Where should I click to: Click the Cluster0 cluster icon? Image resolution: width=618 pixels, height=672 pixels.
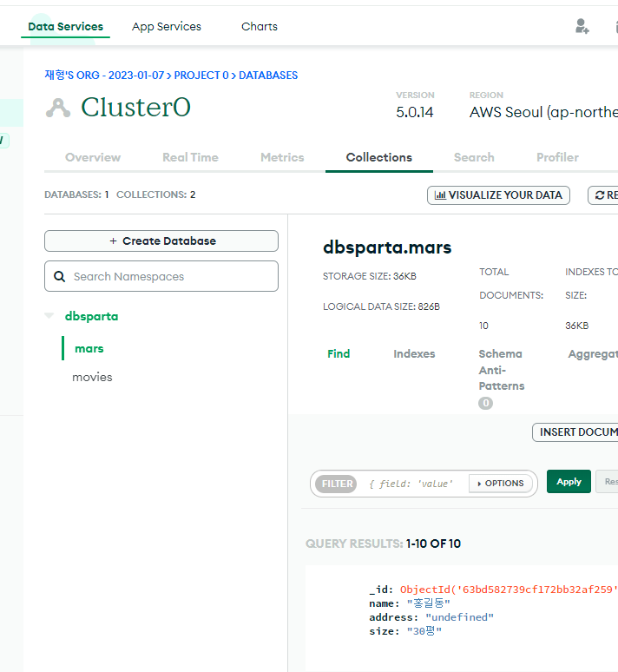(58, 108)
